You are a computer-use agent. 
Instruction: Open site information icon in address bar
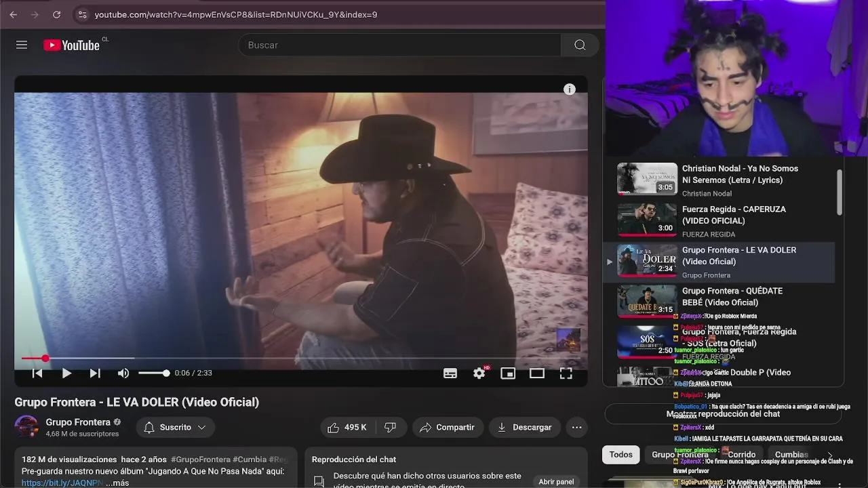(x=82, y=14)
